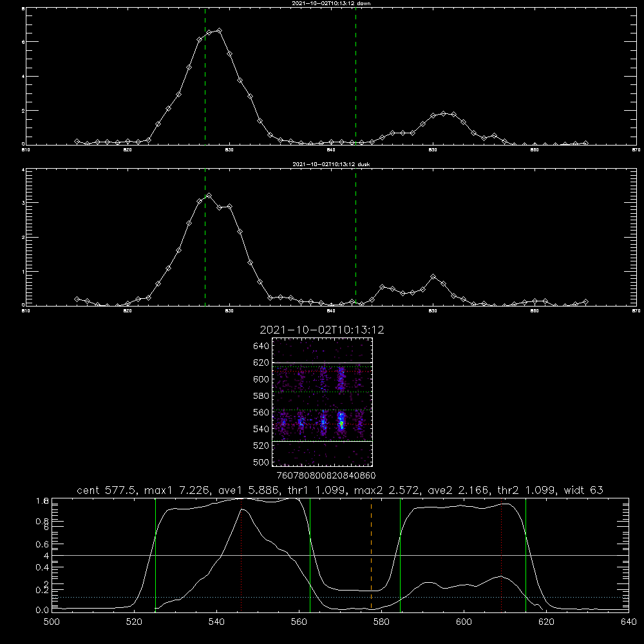Click the dusk plot's green dashed line near 842
Viewport: 644px width, 644px height.
coord(355,238)
